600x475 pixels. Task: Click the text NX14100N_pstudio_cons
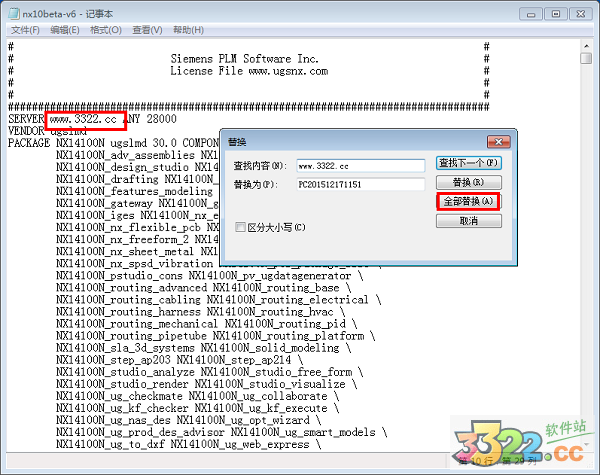(119, 276)
